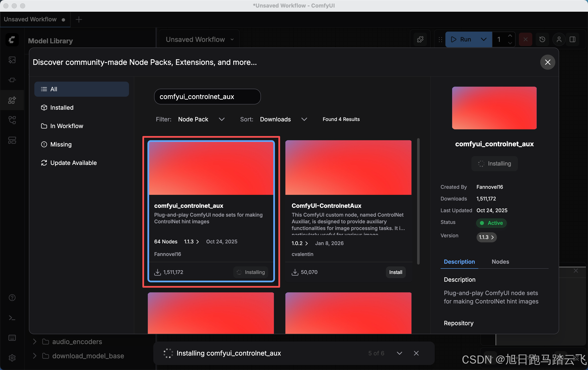This screenshot has width=588, height=370.
Task: Collapse the installing progress panel chevron
Action: pos(400,353)
